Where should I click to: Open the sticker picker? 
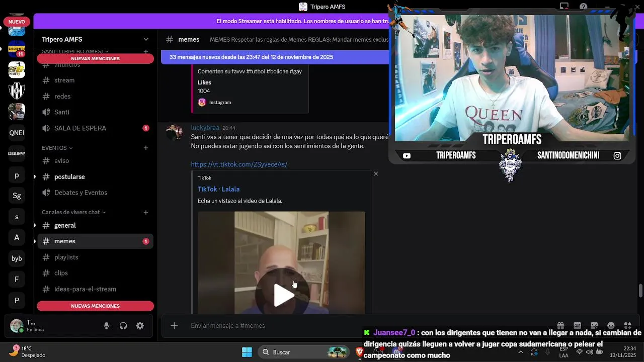coord(594,325)
